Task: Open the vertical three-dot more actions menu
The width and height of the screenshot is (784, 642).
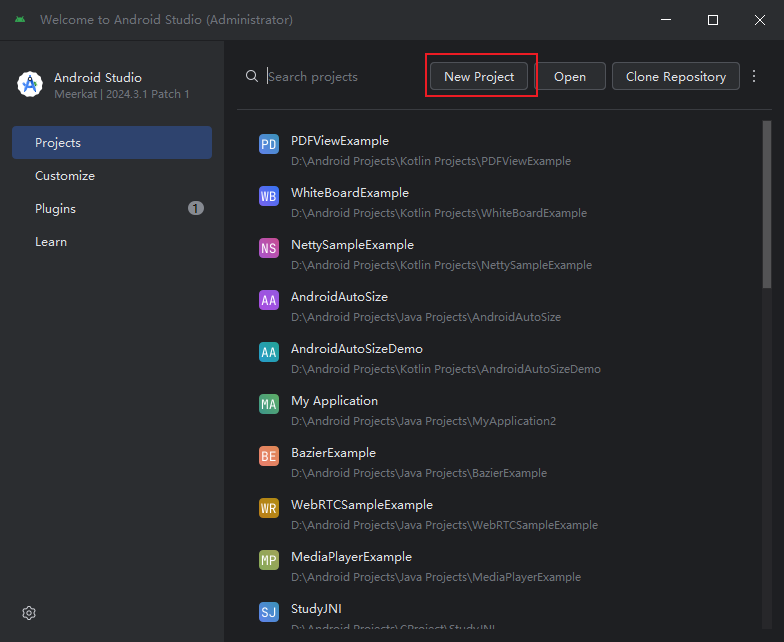Action: click(754, 76)
